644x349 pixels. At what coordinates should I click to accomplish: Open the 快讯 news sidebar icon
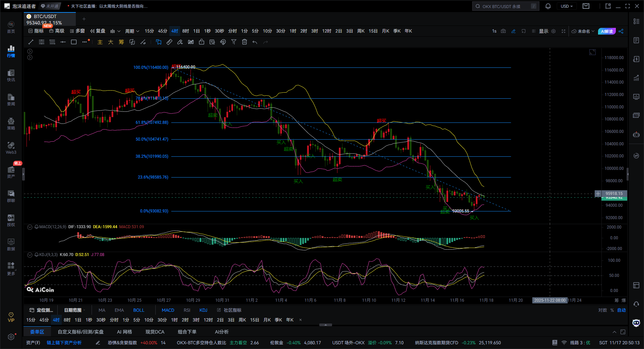pos(11,76)
